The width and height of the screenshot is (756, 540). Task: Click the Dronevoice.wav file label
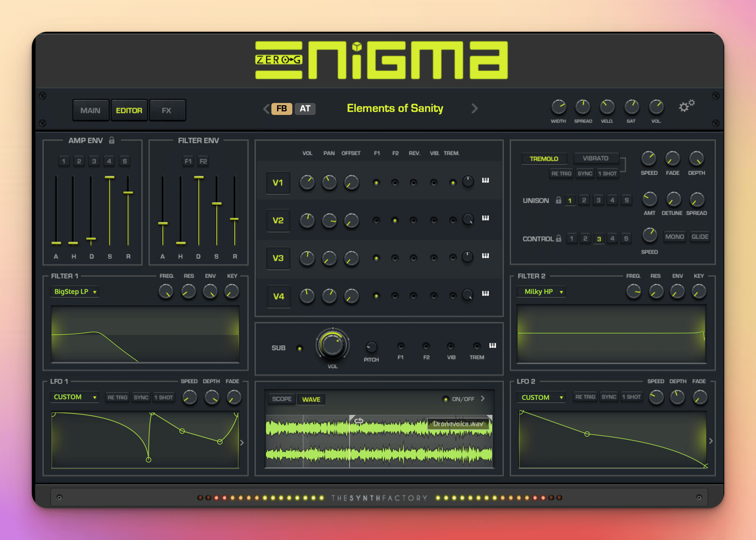tap(458, 424)
